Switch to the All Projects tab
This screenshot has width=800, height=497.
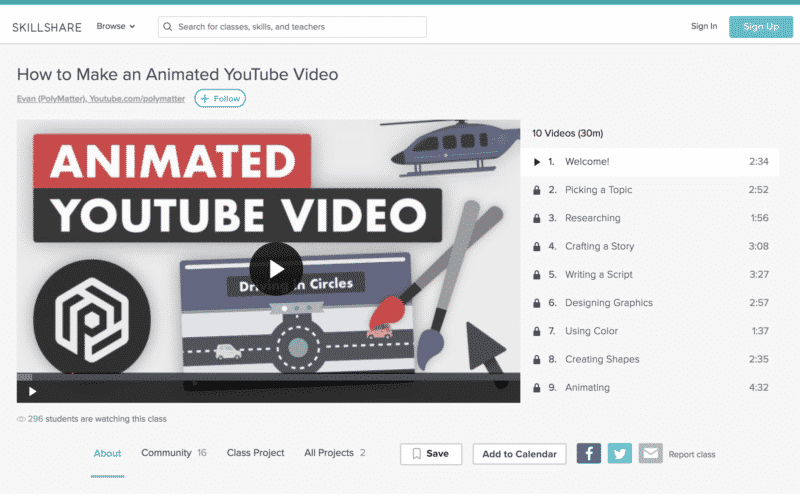335,453
